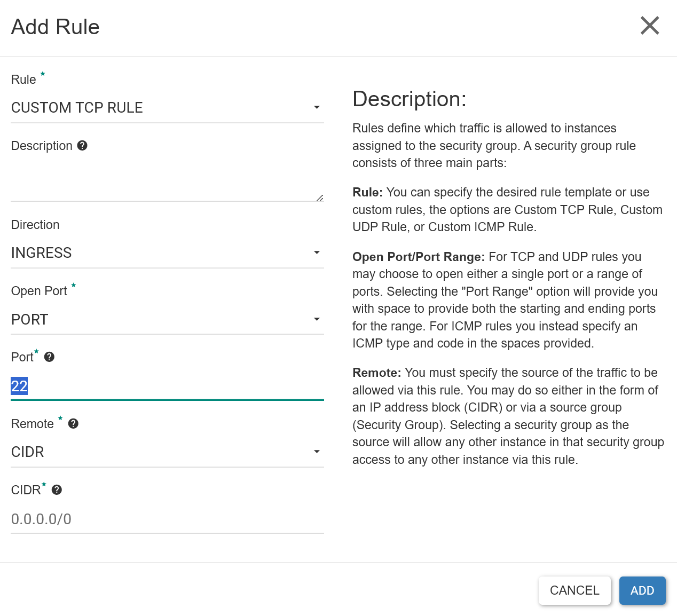Image resolution: width=677 pixels, height=616 pixels.
Task: Click the CIDR address input field
Action: 167,519
